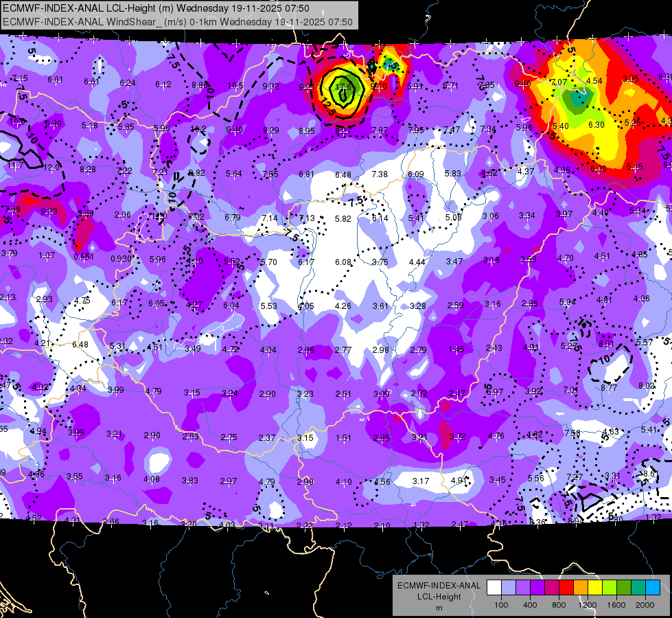Click the 8.77 value inside the dashed contour

point(609,387)
